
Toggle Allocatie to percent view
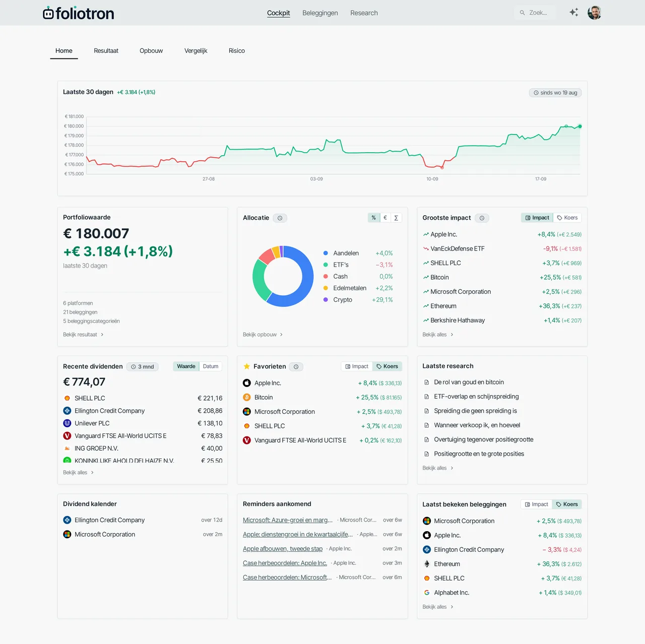tap(374, 218)
